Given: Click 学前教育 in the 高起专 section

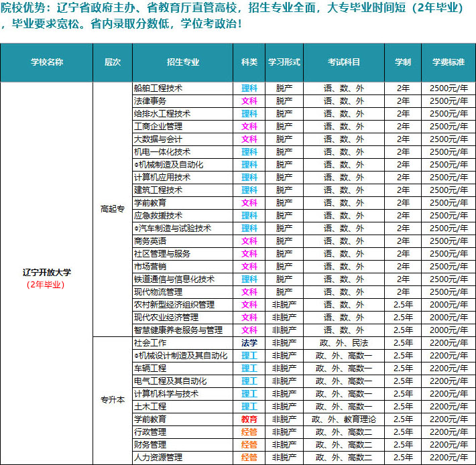Looking at the screenshot, I should click(x=150, y=203).
